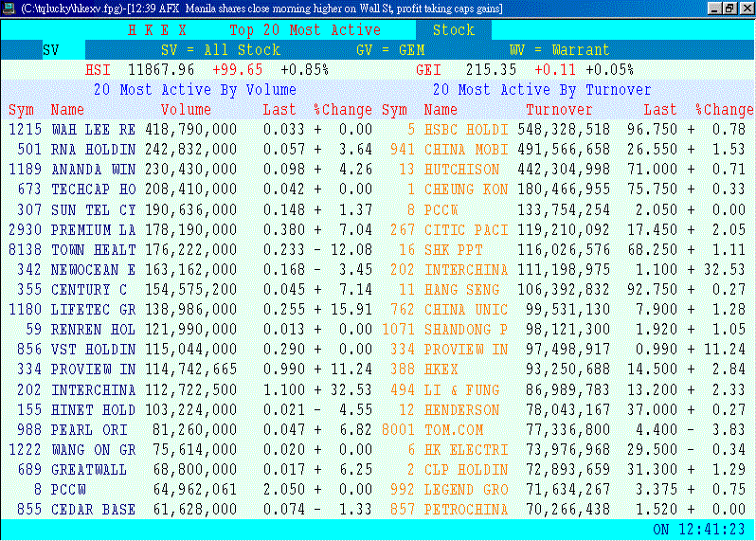The height and width of the screenshot is (541, 756).
Task: Click the 'Top 20 Most Active' title
Action: 305,30
